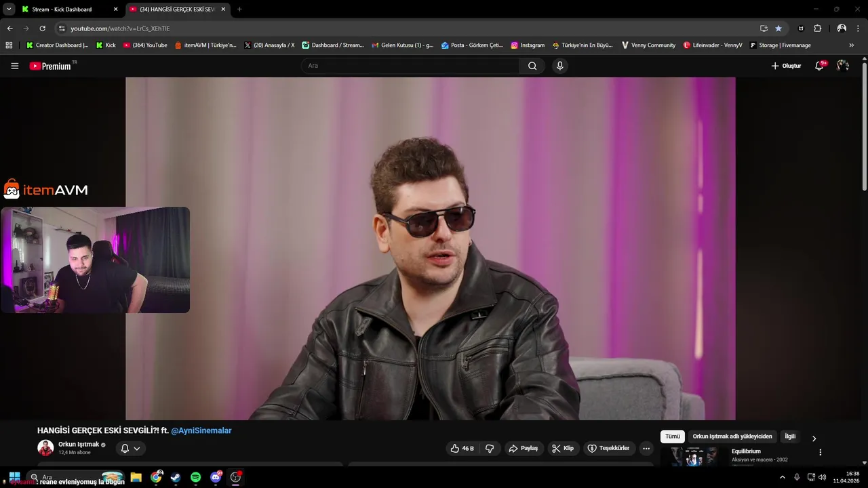The height and width of the screenshot is (488, 868).
Task: Open Anasayfa / X bookmark
Action: coord(269,45)
